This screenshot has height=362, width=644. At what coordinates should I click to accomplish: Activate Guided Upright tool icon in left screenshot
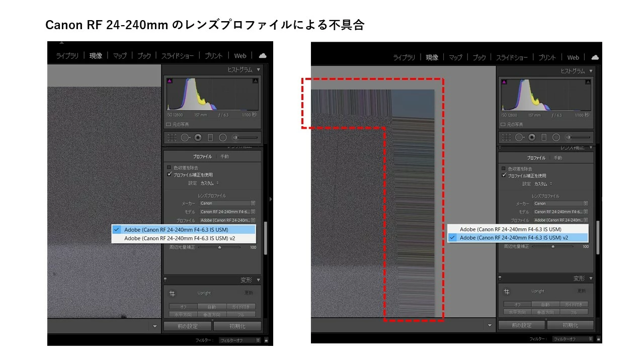(173, 293)
